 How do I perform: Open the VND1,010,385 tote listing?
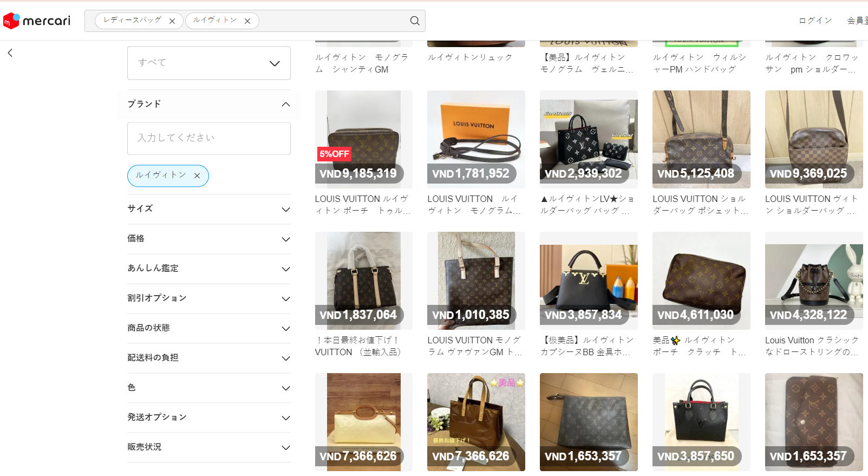pos(476,281)
